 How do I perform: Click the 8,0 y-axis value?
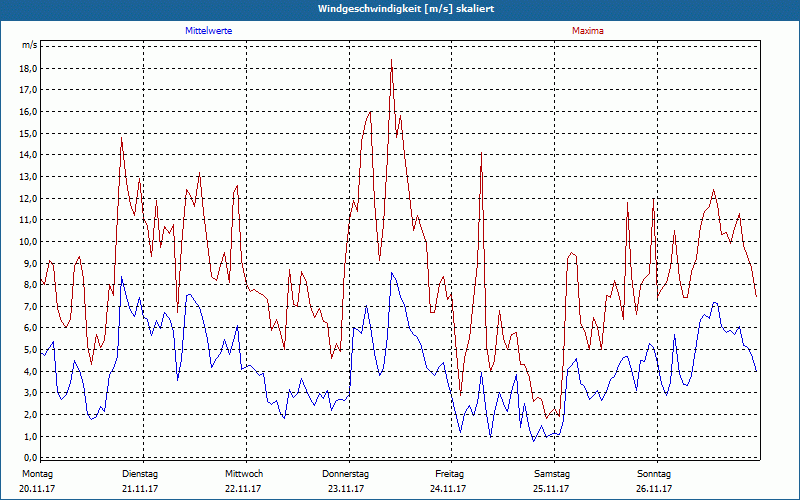[30, 285]
